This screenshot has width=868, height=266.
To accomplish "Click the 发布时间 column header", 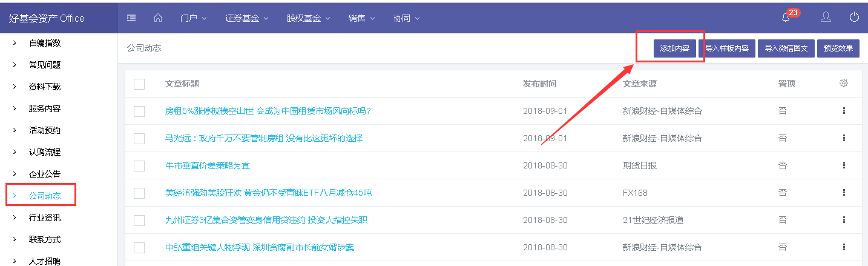I will point(539,84).
